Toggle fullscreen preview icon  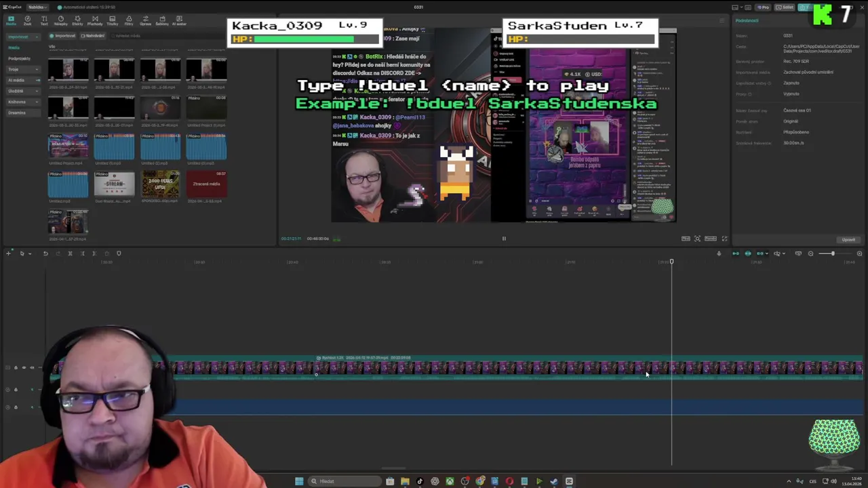(x=724, y=239)
